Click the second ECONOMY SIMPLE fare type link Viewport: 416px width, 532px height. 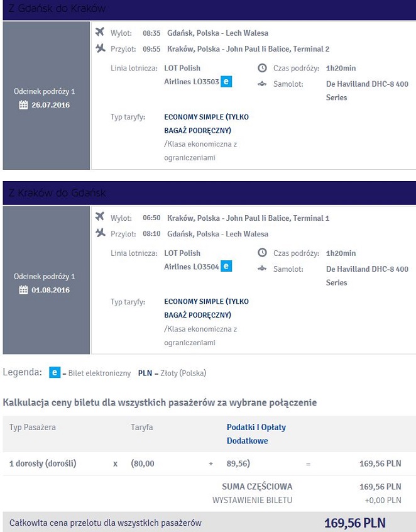point(207,308)
